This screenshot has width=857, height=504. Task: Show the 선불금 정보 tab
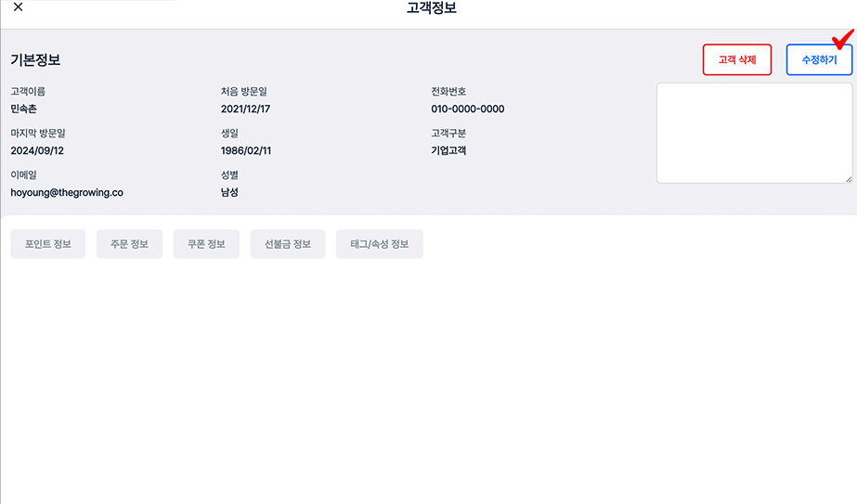click(288, 244)
